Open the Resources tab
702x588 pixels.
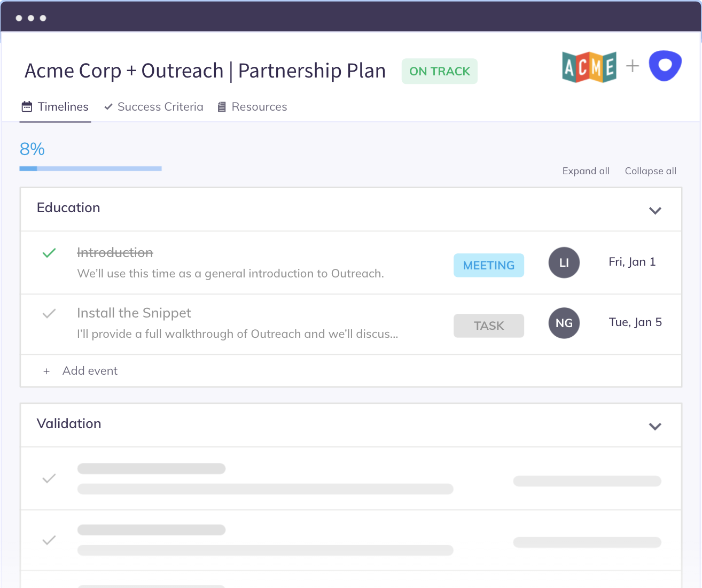tap(259, 106)
